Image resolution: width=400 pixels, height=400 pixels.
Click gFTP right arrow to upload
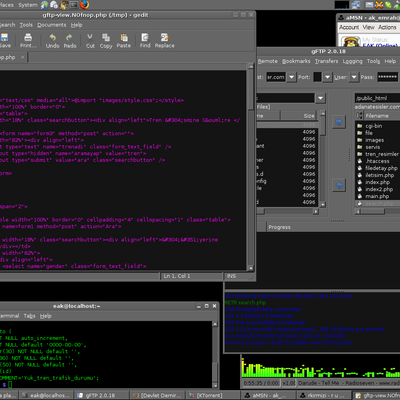(x=339, y=122)
